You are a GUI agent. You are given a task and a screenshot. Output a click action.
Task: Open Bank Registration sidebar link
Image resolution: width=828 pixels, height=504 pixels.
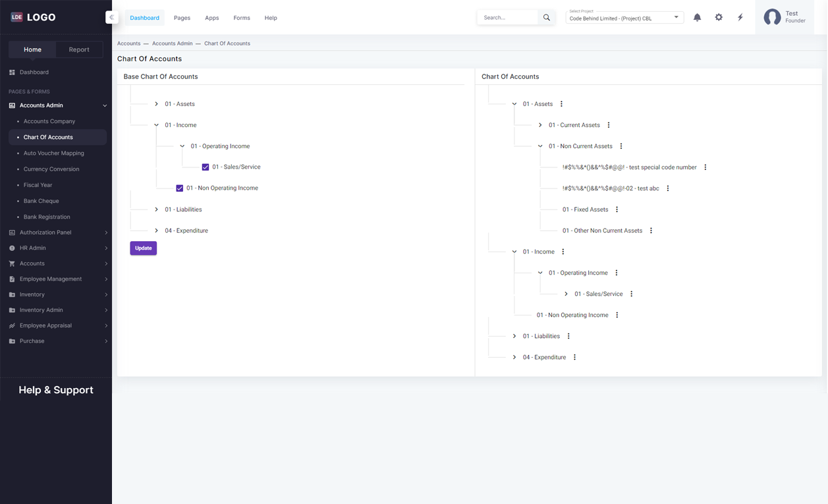[x=47, y=217]
